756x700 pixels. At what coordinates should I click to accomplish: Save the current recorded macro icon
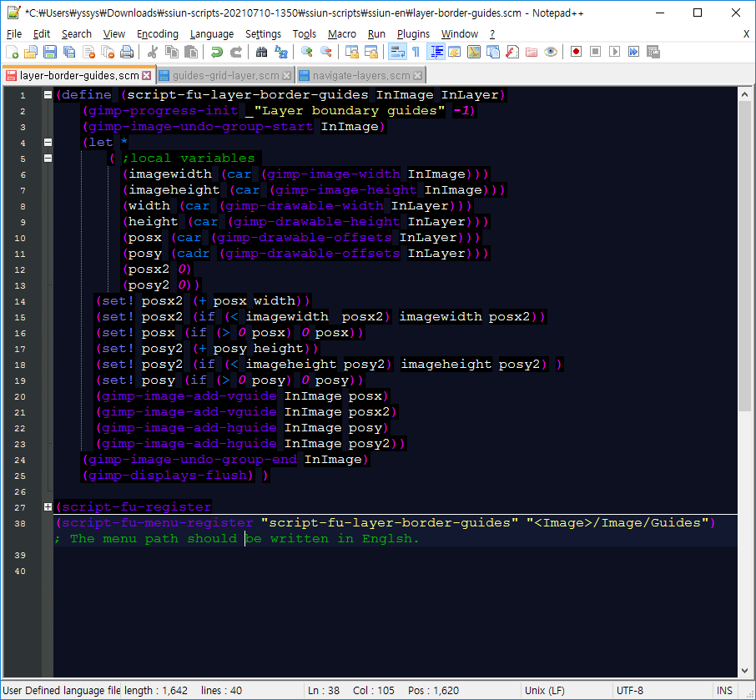click(x=653, y=52)
